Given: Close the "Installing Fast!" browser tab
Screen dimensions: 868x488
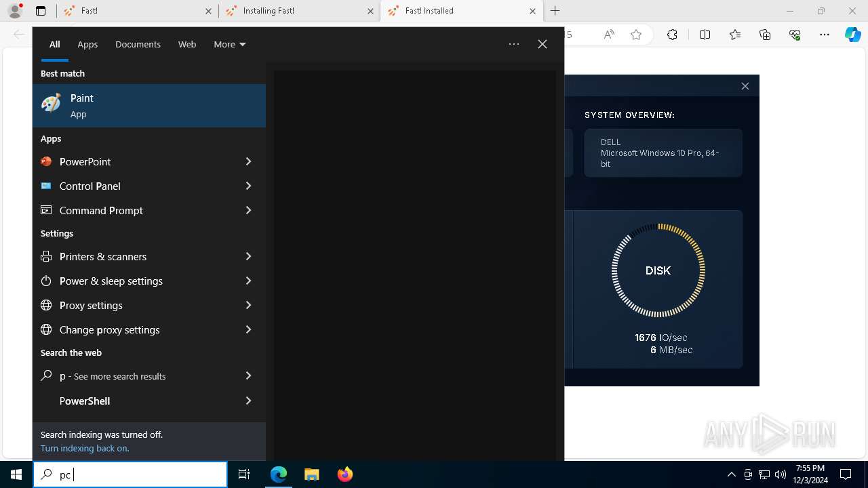Looking at the screenshot, I should 370,11.
